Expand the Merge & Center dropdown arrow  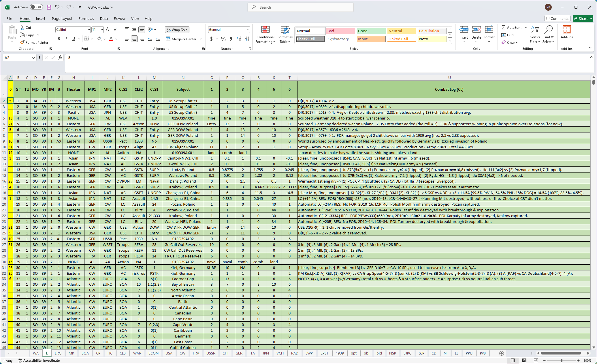tap(201, 39)
